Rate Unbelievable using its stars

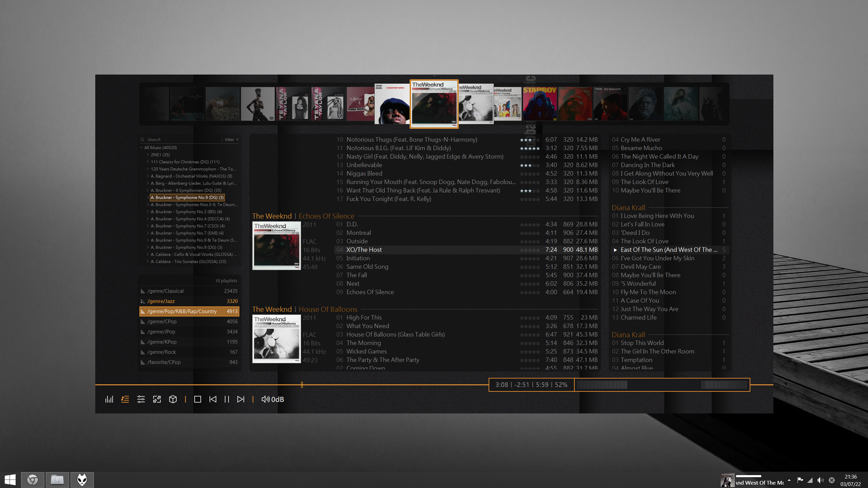(x=530, y=165)
